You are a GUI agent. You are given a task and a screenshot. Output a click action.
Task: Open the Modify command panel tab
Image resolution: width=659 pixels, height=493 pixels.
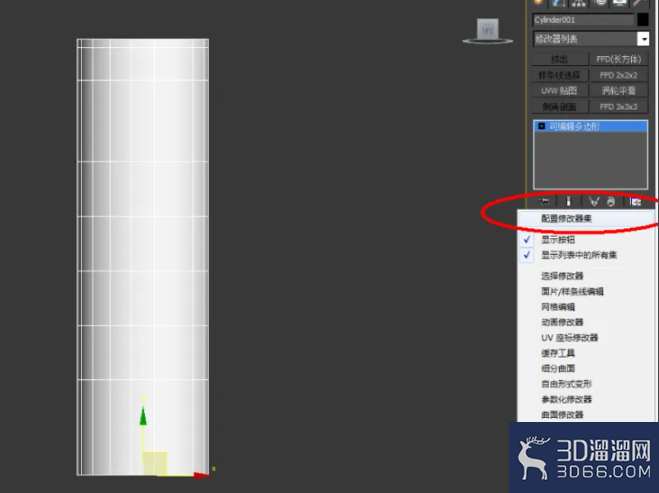pos(559,3)
